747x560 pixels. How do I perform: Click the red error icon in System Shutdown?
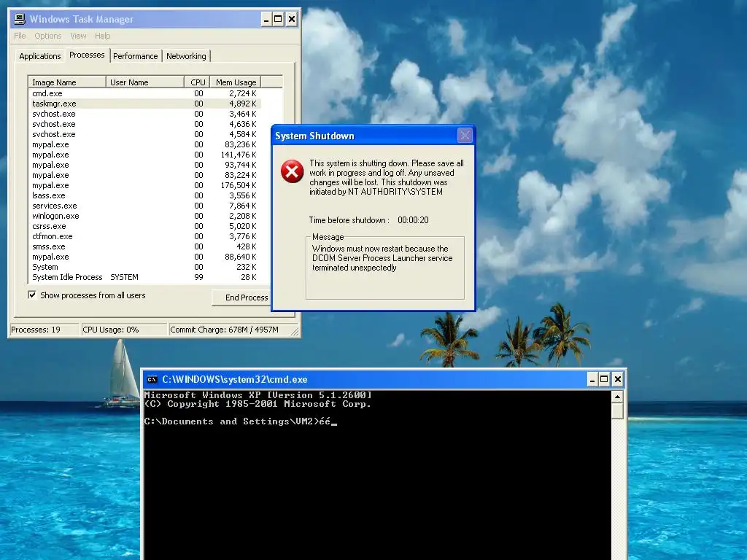pos(292,171)
